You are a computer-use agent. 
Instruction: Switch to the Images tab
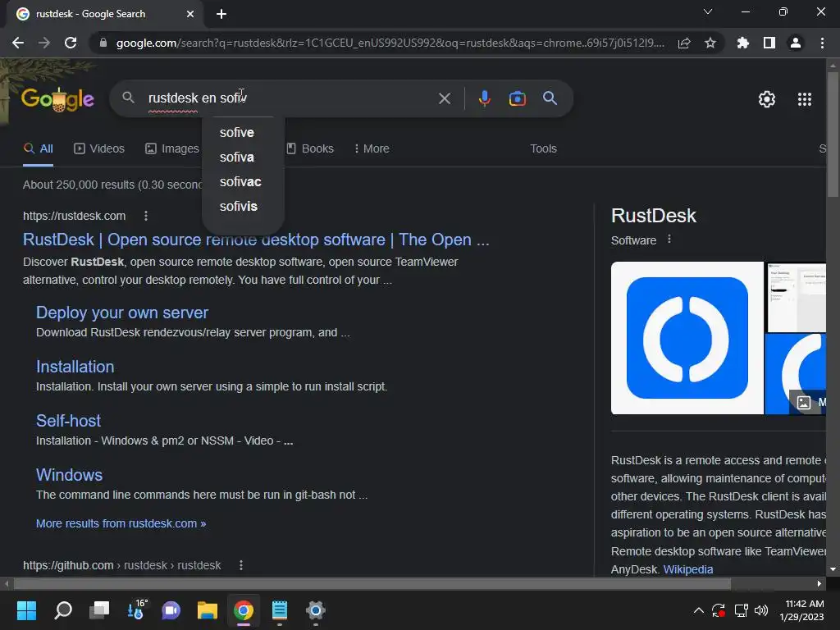point(172,148)
